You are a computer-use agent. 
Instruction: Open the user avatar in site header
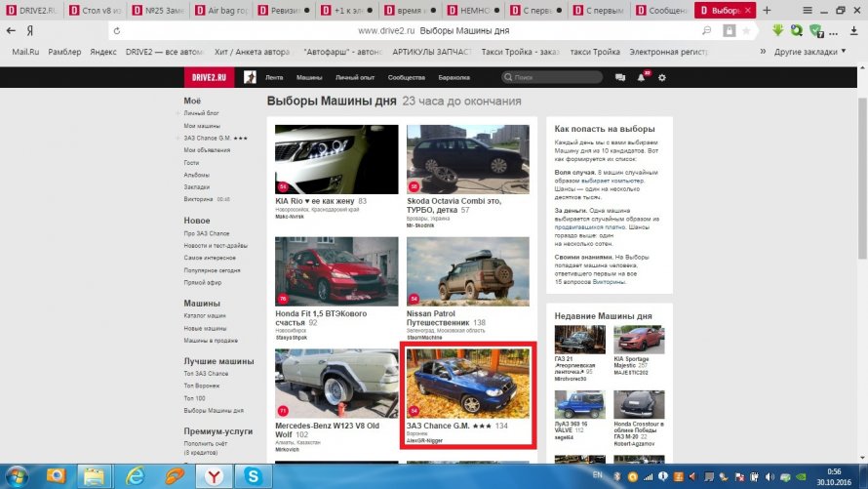(250, 77)
